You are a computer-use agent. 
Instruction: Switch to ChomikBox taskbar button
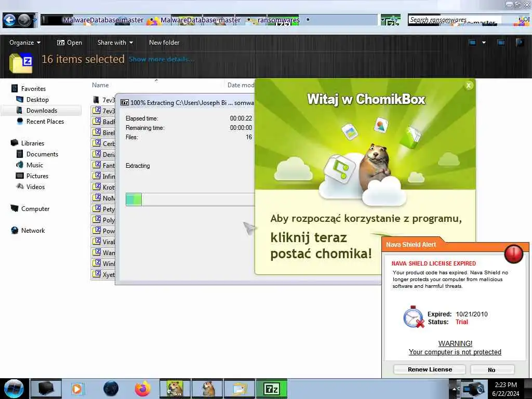click(176, 389)
